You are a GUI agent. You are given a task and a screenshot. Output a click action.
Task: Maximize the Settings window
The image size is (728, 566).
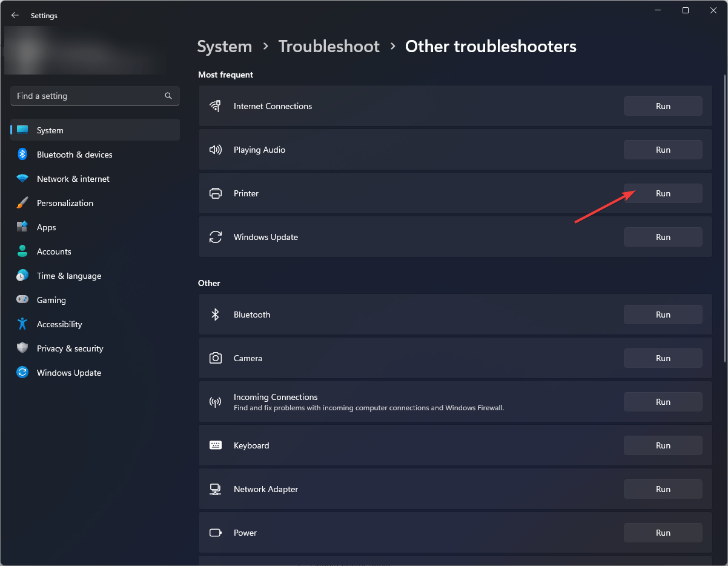pos(685,10)
